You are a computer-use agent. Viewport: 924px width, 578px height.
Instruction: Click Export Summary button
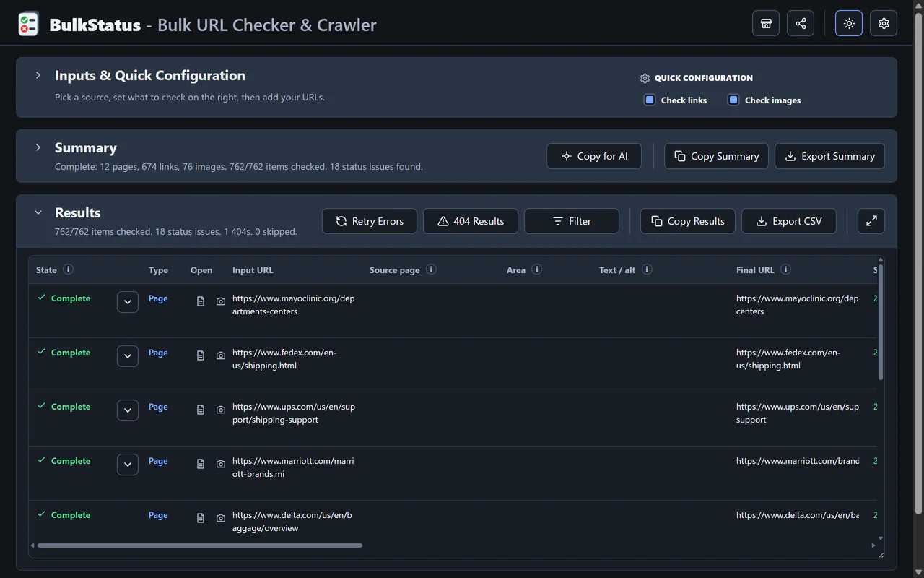coord(829,156)
